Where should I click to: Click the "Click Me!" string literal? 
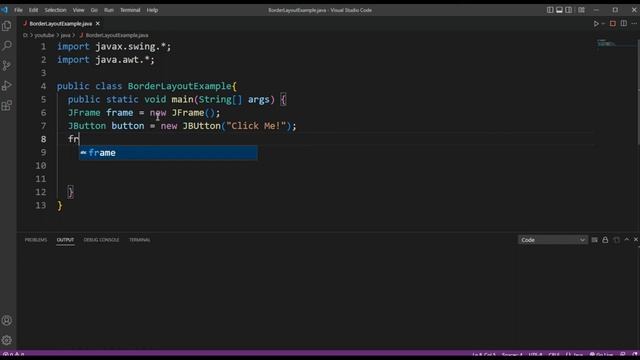(256, 126)
